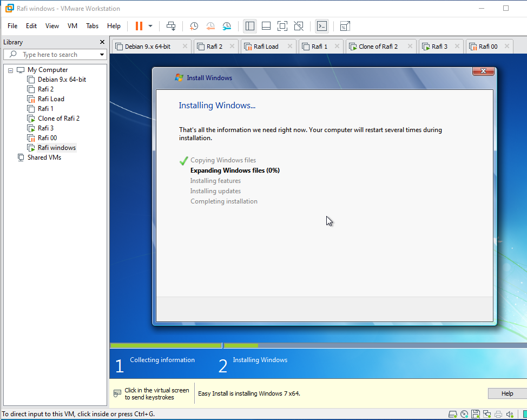Open the library search dropdown arrow
This screenshot has height=420, width=527.
[102, 55]
